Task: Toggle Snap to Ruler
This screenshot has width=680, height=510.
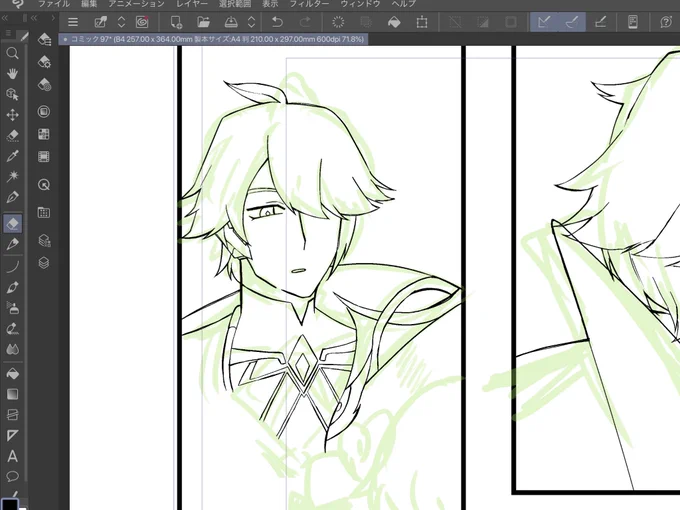Action: (x=544, y=22)
